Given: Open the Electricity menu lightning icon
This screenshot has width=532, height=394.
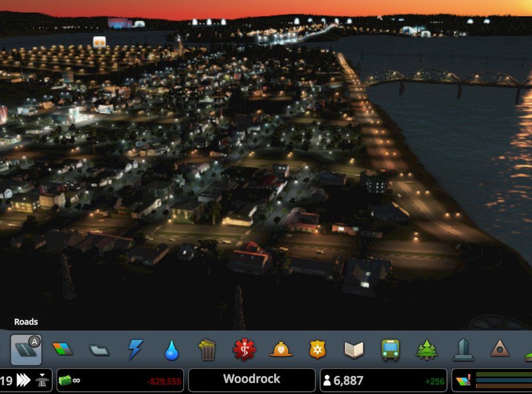Looking at the screenshot, I should coord(135,349).
